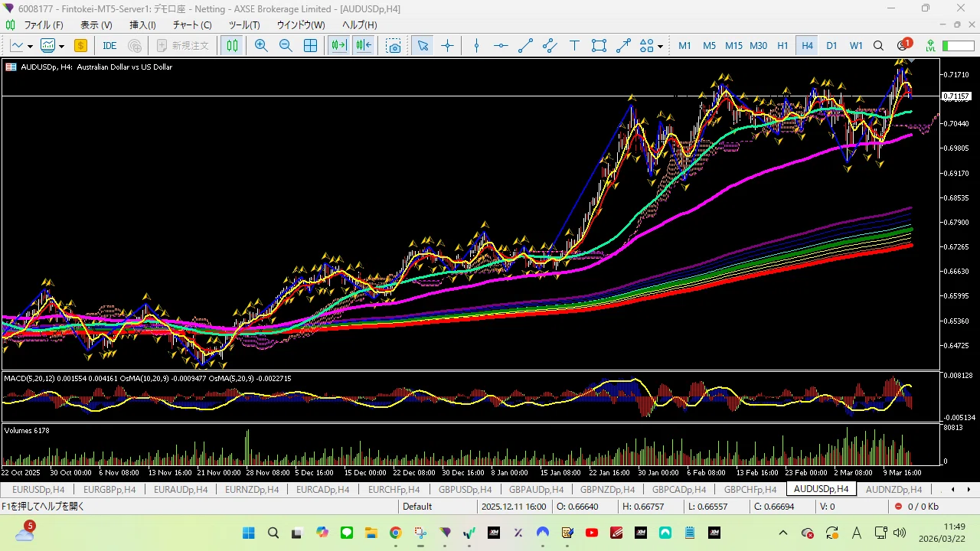Expand the line chart type dropdown arrow
Image resolution: width=980 pixels, height=551 pixels.
29,46
